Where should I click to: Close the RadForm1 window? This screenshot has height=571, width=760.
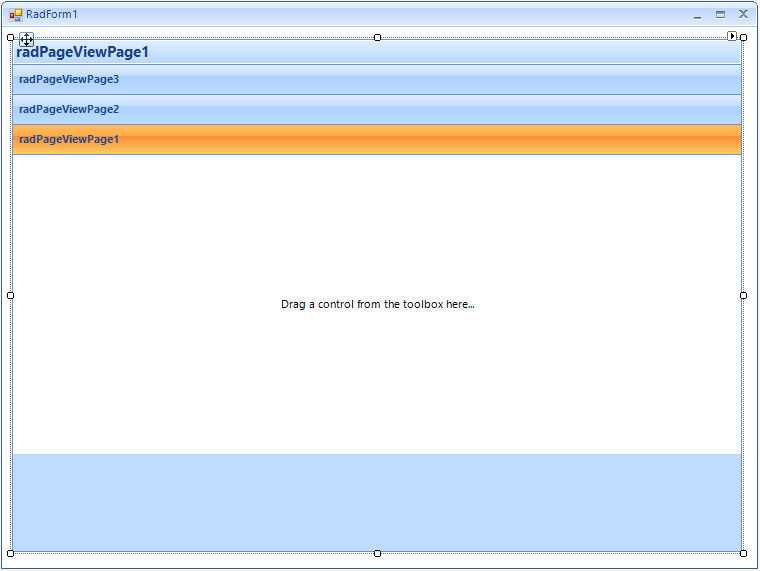[x=744, y=14]
